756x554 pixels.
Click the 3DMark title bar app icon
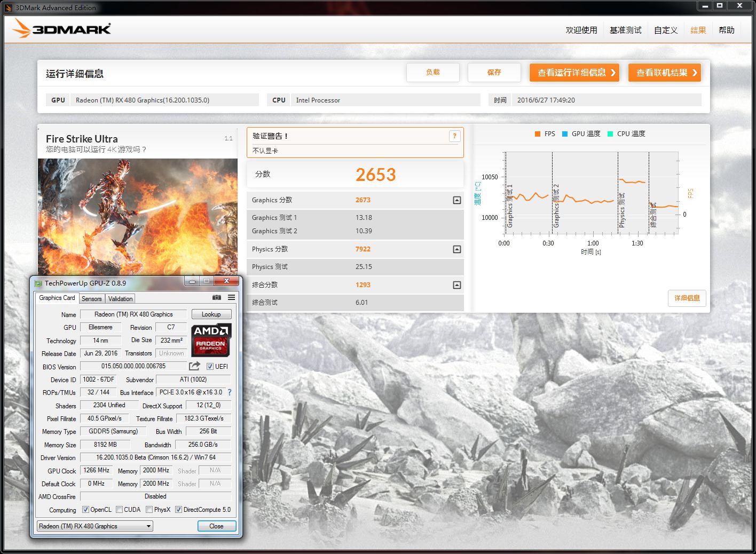[x=8, y=7]
